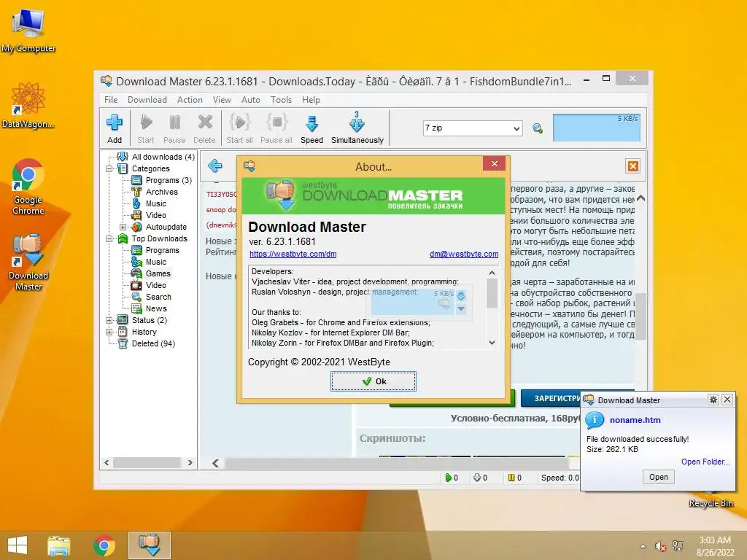This screenshot has width=747, height=560.
Task: Click the paused downloads counter in the status bar
Action: coord(514,478)
